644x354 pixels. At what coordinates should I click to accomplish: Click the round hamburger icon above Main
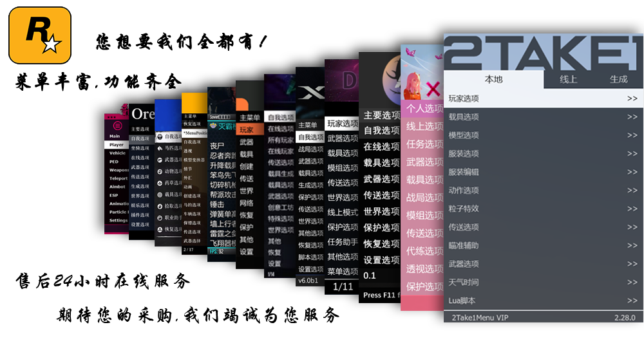click(x=117, y=126)
